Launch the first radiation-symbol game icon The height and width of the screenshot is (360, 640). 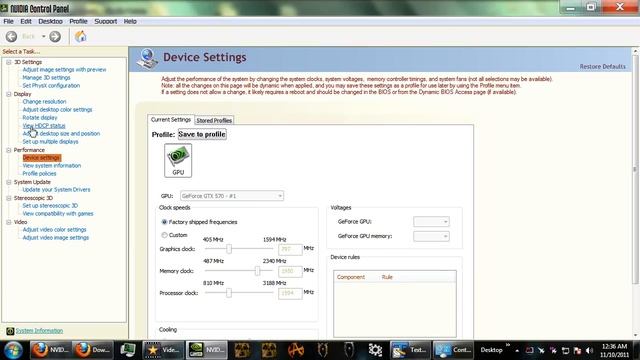pos(242,350)
